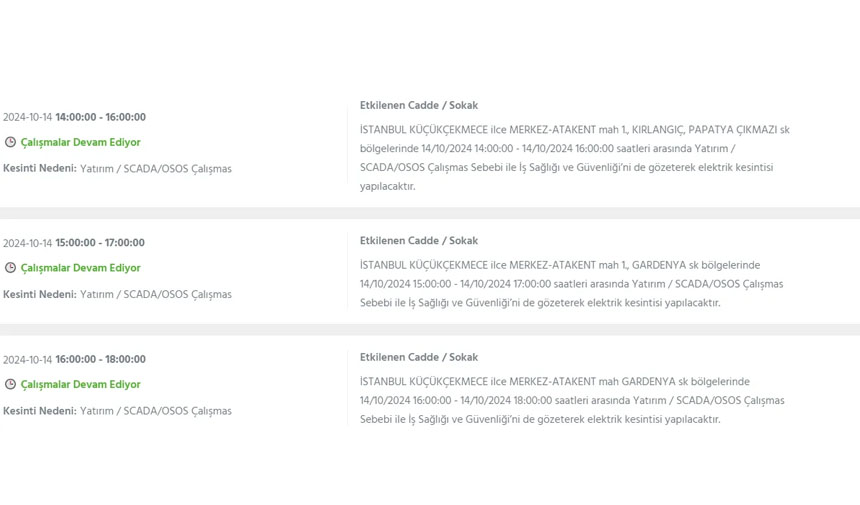Click 'Kesinti Nedeni' line in the 15:00–17:00 entry
Screen dimensions: 860x505
[x=117, y=295]
